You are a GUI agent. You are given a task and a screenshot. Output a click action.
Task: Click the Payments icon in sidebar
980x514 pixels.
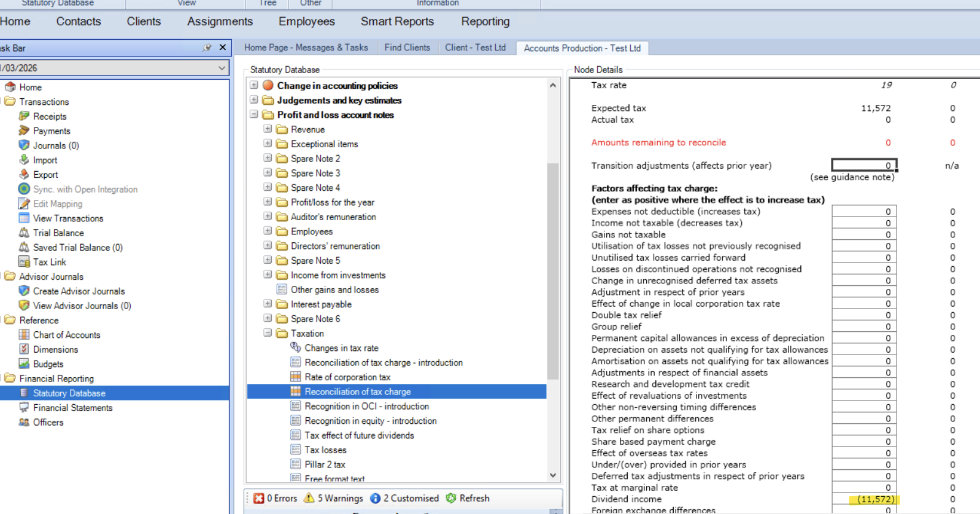(24, 131)
